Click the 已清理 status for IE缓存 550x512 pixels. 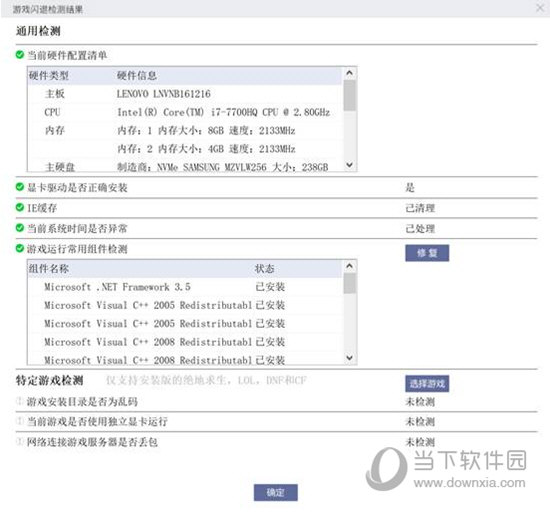pos(420,208)
